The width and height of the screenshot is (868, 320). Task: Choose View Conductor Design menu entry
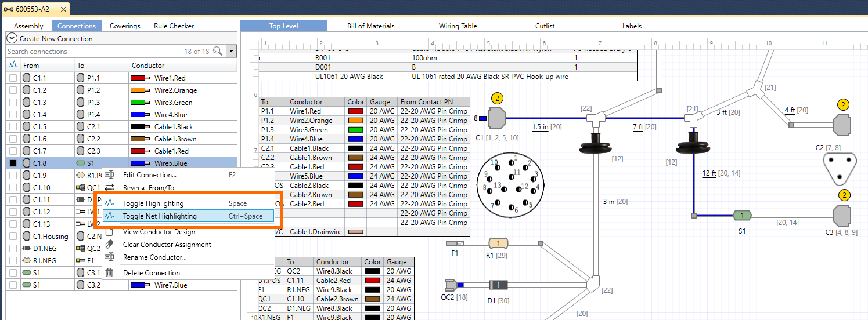point(188,232)
